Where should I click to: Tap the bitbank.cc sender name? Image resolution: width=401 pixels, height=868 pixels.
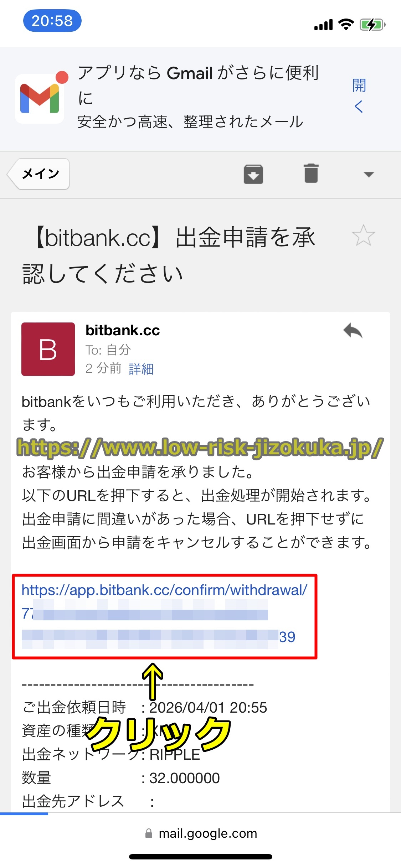pyautogui.click(x=123, y=331)
